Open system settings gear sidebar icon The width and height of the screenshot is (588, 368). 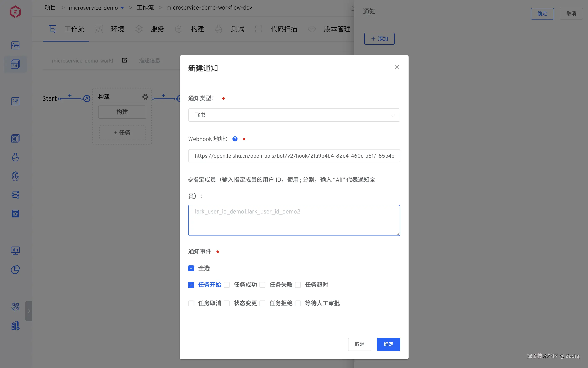click(15, 306)
